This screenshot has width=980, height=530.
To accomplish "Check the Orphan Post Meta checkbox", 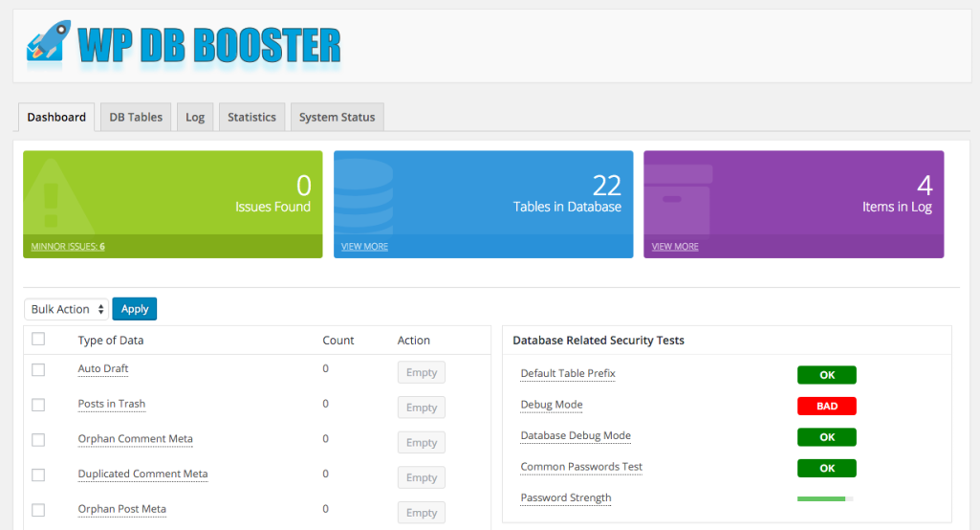I will (38, 510).
